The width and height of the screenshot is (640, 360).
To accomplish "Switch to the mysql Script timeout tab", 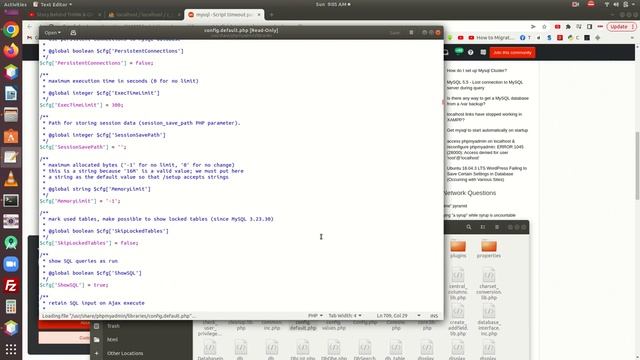I will 224,14.
